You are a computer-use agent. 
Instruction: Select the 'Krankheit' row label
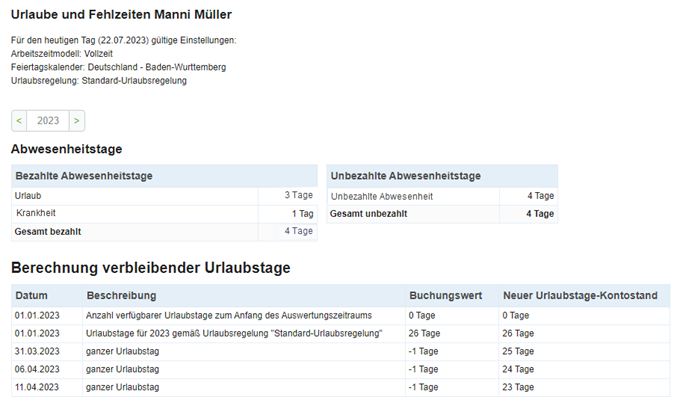tap(36, 213)
